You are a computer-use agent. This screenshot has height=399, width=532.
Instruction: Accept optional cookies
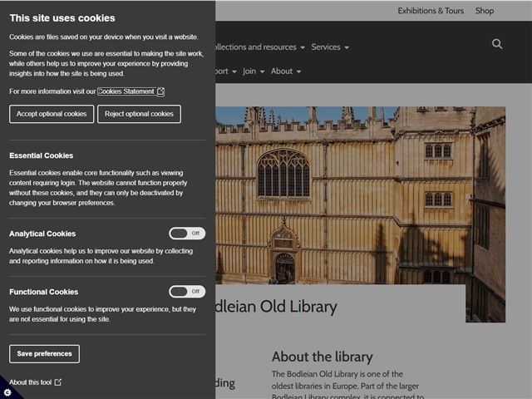point(52,114)
